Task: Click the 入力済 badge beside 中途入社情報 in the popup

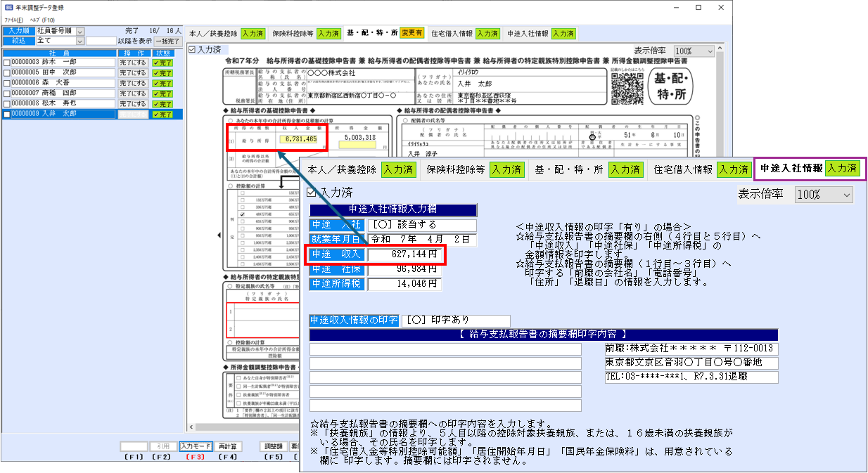Action: click(x=843, y=169)
